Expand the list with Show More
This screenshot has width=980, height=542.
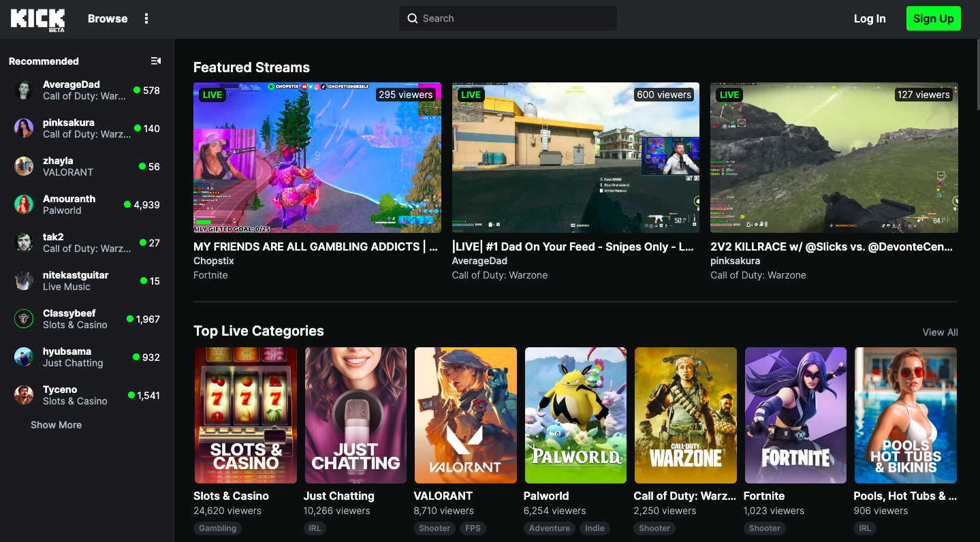(x=56, y=425)
